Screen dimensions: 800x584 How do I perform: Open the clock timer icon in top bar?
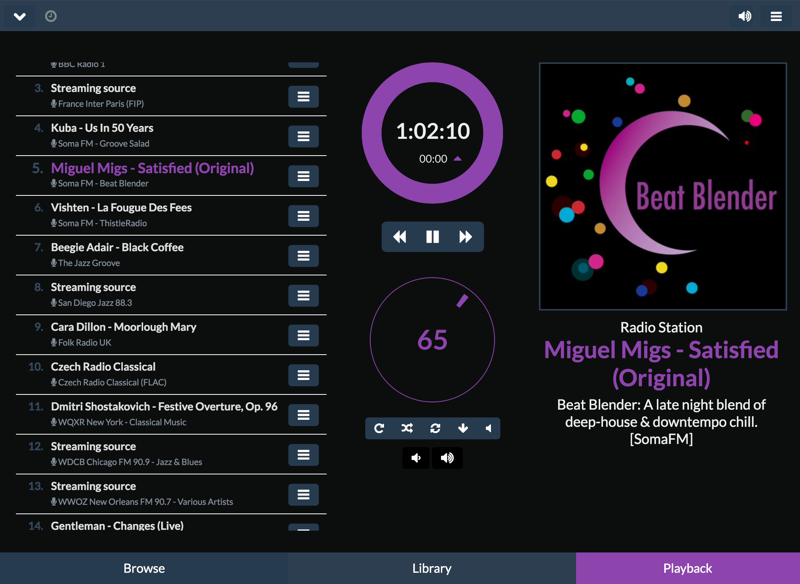[x=51, y=16]
